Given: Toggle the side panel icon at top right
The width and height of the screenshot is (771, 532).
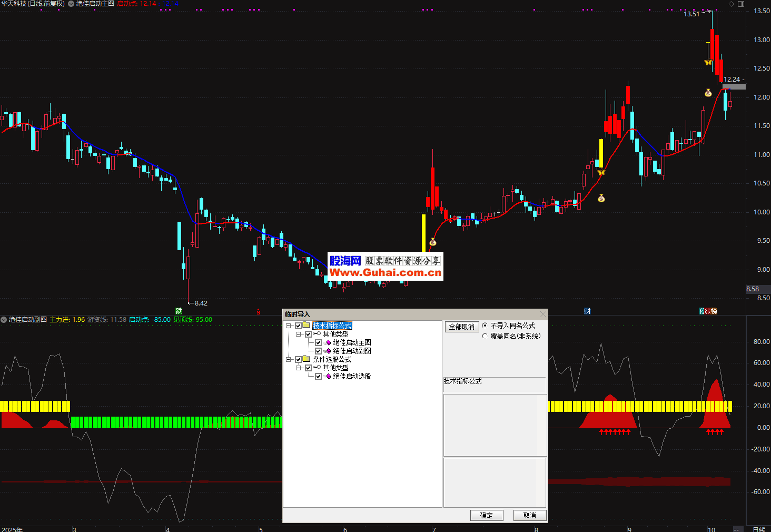Looking at the screenshot, I should tap(741, 4).
